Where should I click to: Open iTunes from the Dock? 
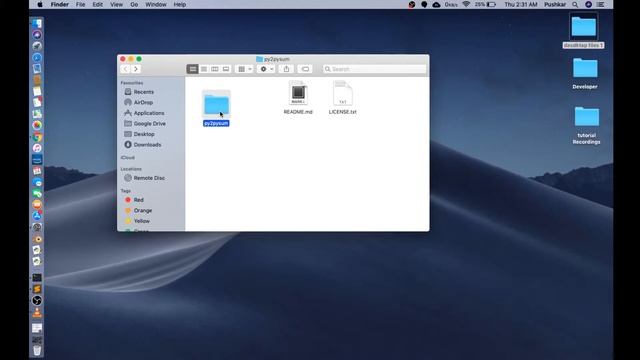pyautogui.click(x=37, y=148)
